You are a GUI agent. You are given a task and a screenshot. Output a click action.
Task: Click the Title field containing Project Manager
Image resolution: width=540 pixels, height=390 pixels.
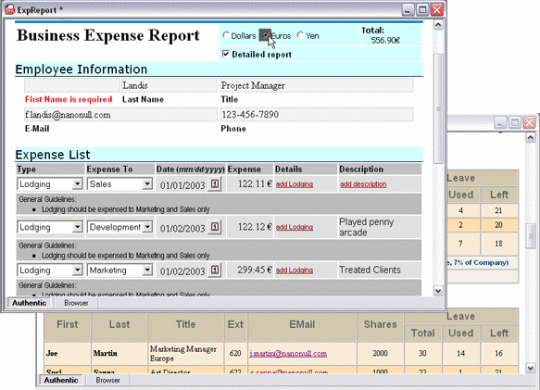point(316,85)
